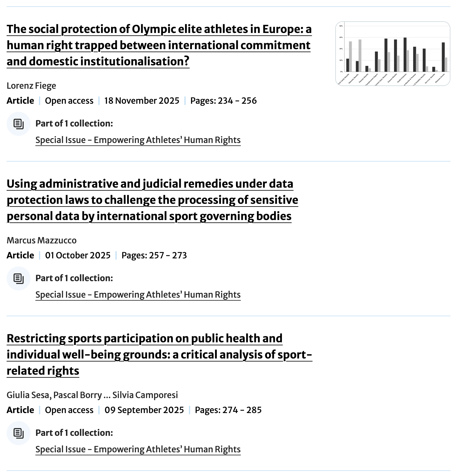Open 'The social protection of Olympic elite athletes' article

tap(159, 45)
